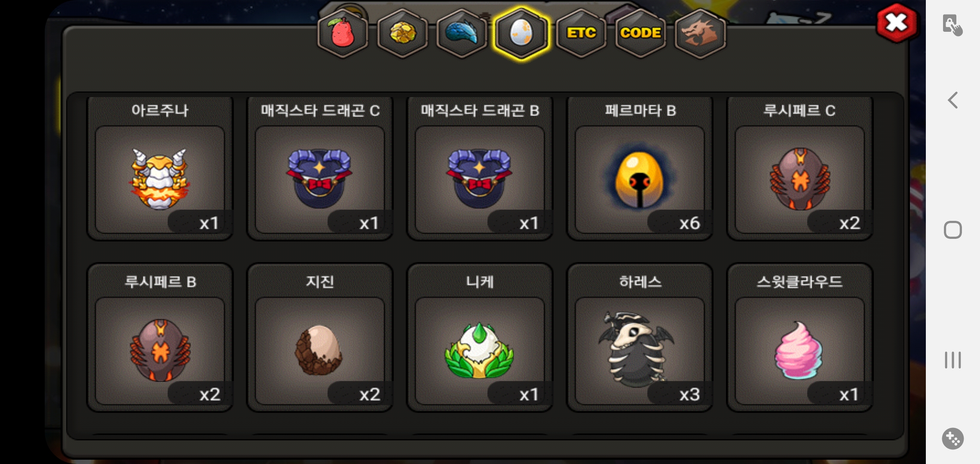Select the 하레스 skeleton egg

(x=640, y=338)
